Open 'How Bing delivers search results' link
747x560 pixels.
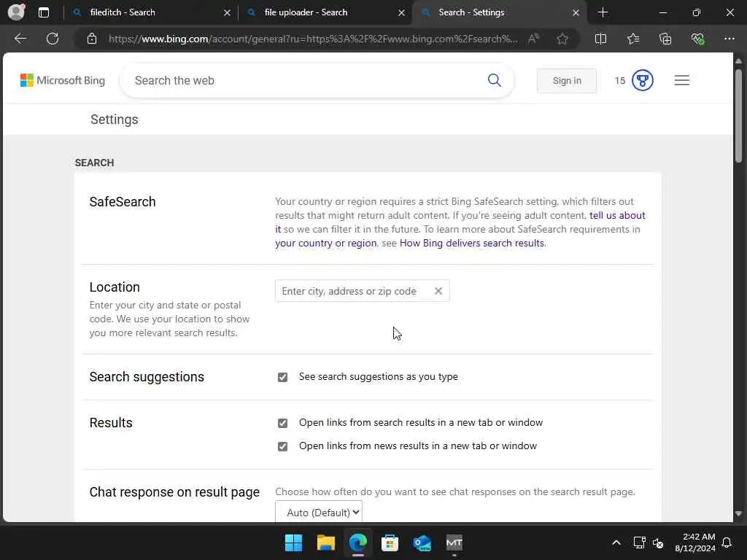[472, 243]
